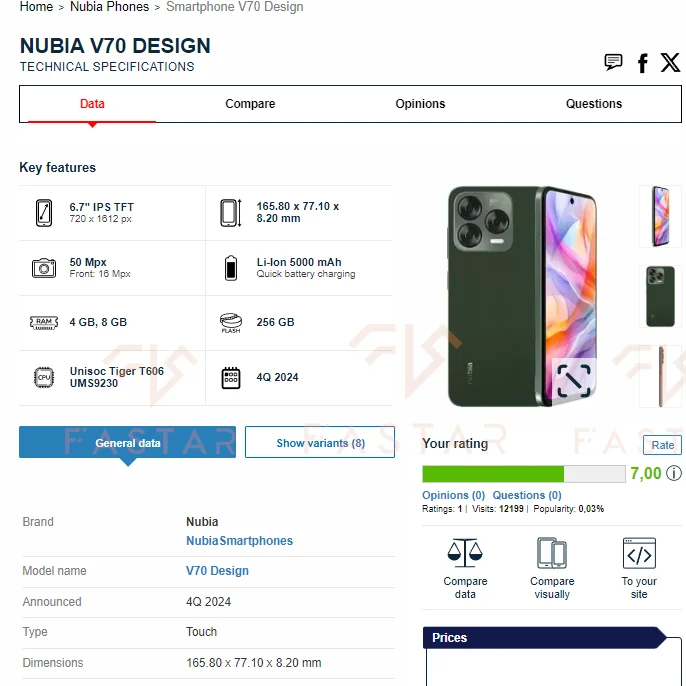Open Nubia Smartphones link
This screenshot has width=686, height=686.
tap(239, 541)
